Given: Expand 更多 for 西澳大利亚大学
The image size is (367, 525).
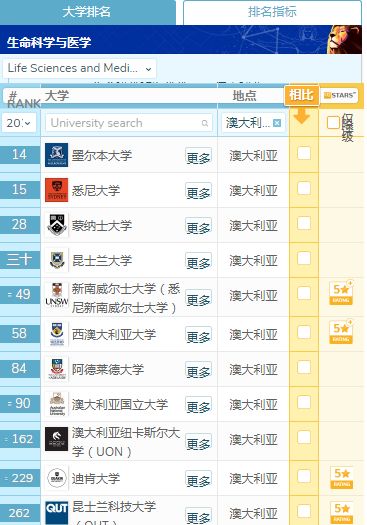Looking at the screenshot, I should pos(198,336).
